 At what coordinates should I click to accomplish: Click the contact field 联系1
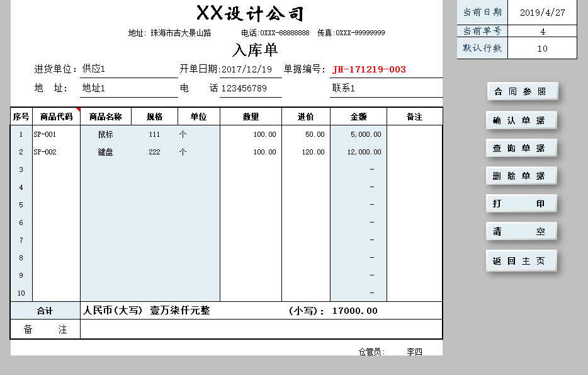coord(385,89)
